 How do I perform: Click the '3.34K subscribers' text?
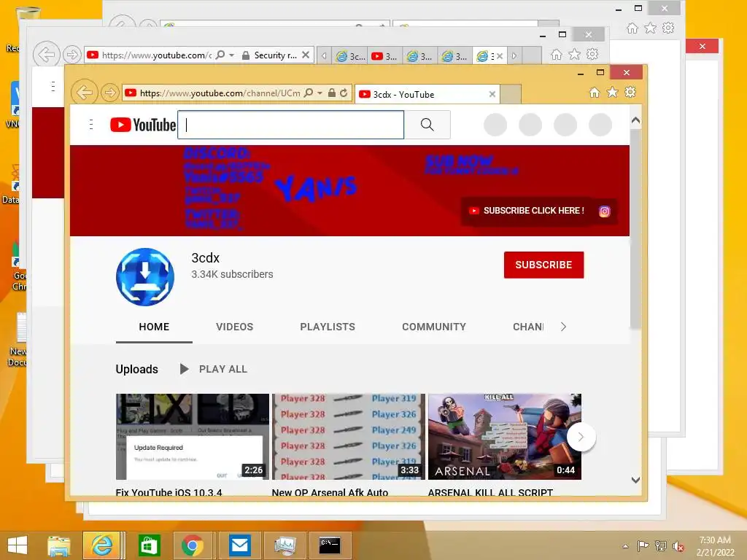tap(232, 274)
